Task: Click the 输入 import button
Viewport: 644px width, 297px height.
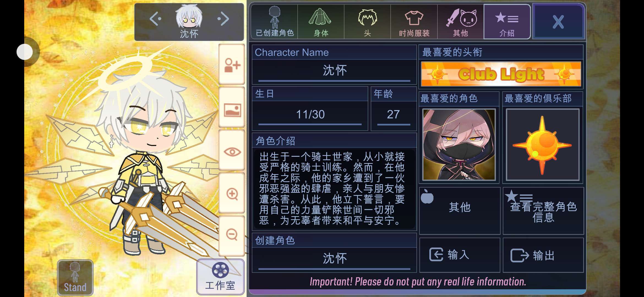Action: 460,255
